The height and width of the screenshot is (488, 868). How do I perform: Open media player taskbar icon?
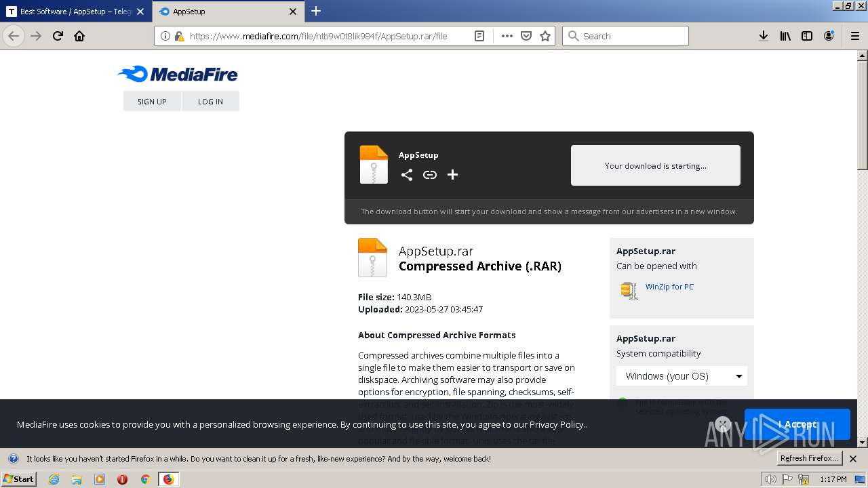(x=100, y=479)
